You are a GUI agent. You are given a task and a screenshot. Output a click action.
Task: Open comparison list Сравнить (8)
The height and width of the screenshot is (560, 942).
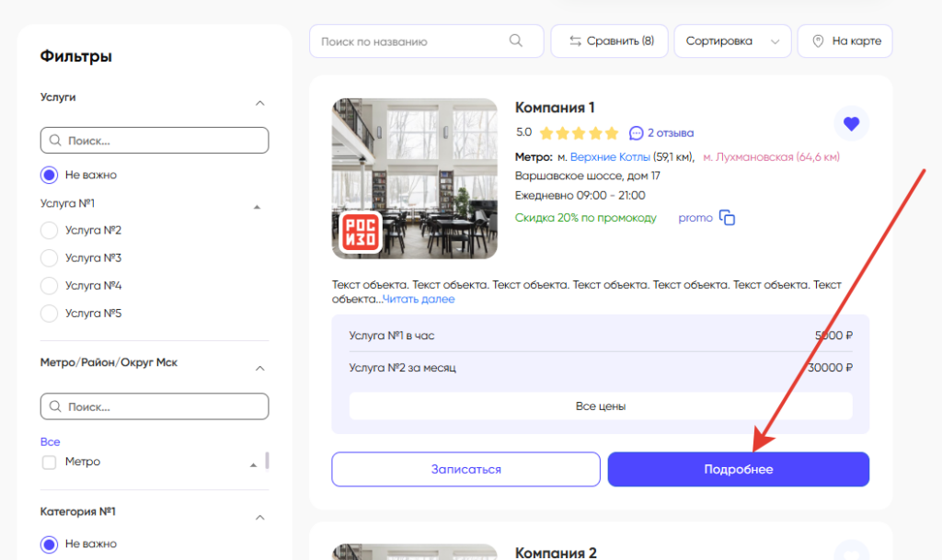click(611, 40)
